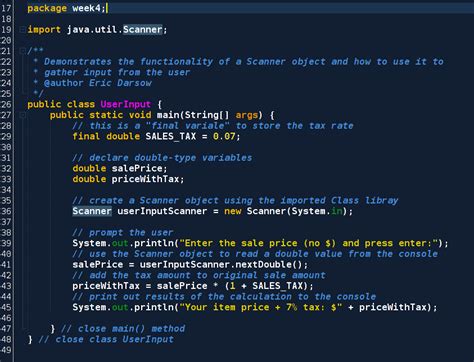Click line number 49 in the gutter
The image size is (474, 362).
coord(6,350)
